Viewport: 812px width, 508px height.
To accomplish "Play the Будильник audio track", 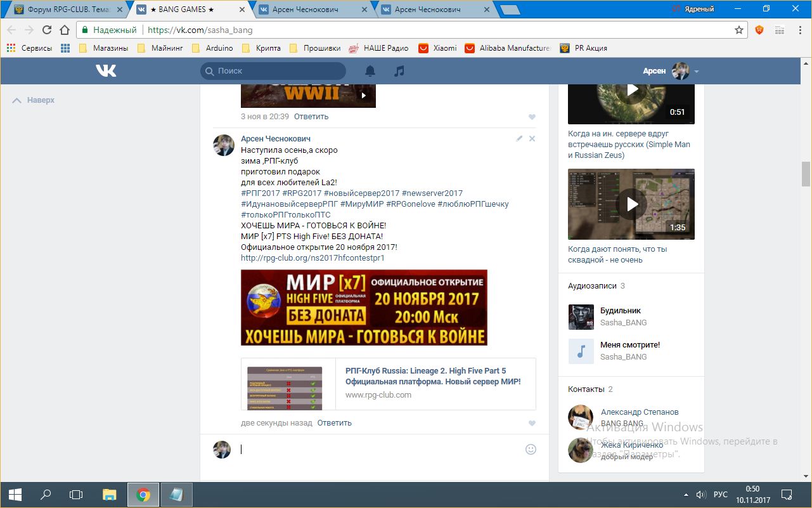I will 581,317.
